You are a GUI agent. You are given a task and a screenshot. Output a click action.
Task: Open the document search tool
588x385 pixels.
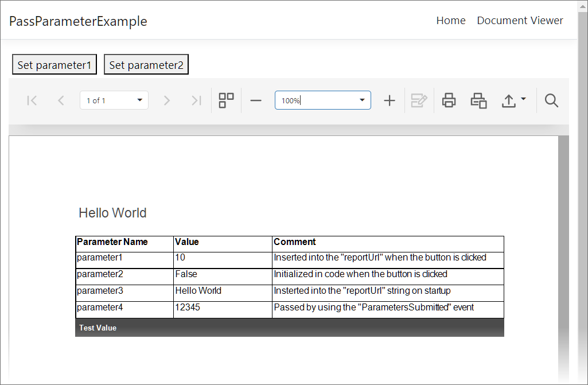point(551,100)
